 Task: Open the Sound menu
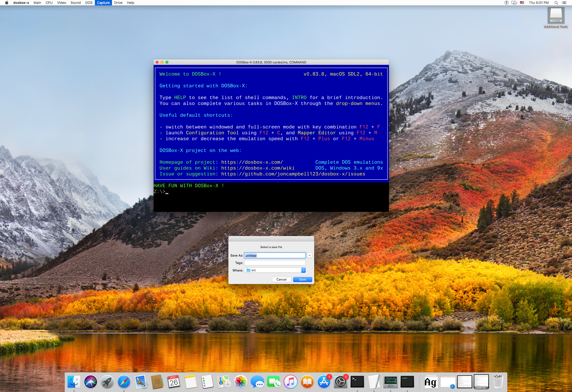coord(75,3)
